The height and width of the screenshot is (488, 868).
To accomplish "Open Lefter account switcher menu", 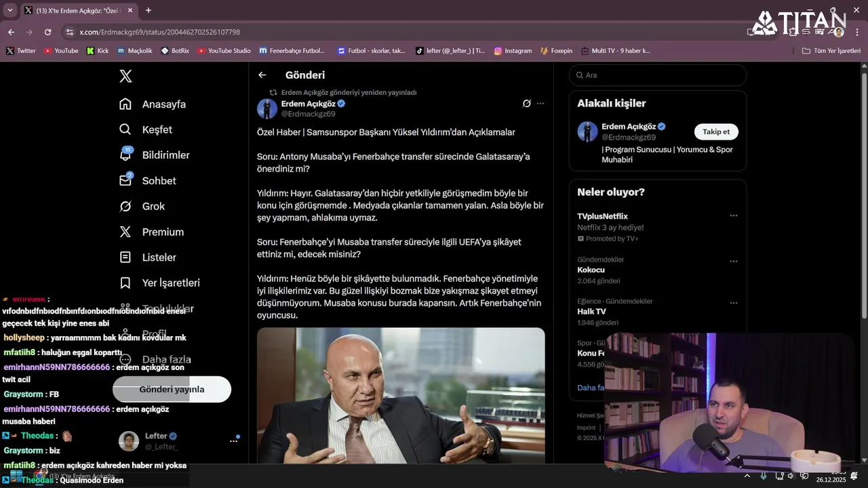I will coord(179,441).
